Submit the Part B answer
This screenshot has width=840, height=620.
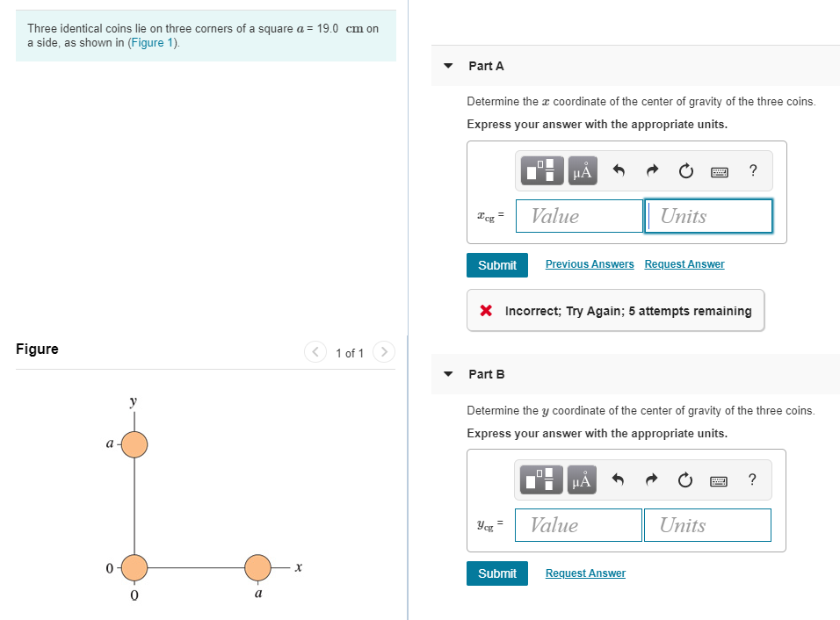497,573
